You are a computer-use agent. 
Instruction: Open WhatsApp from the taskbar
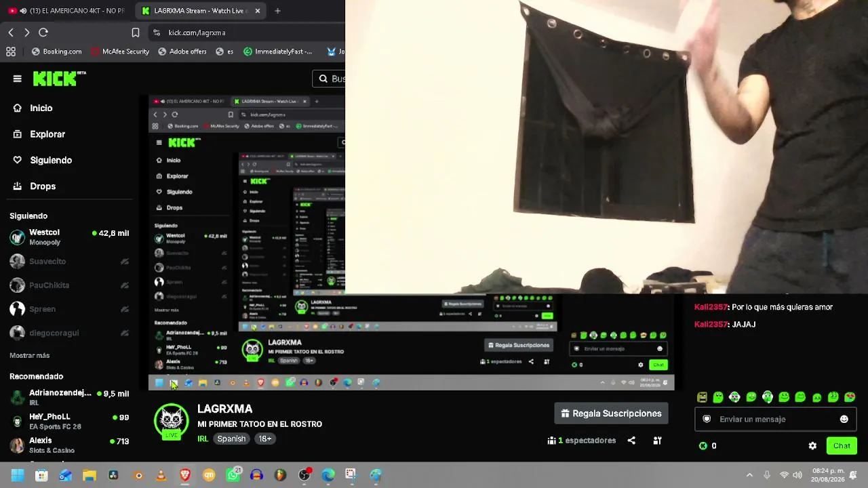[x=233, y=476]
